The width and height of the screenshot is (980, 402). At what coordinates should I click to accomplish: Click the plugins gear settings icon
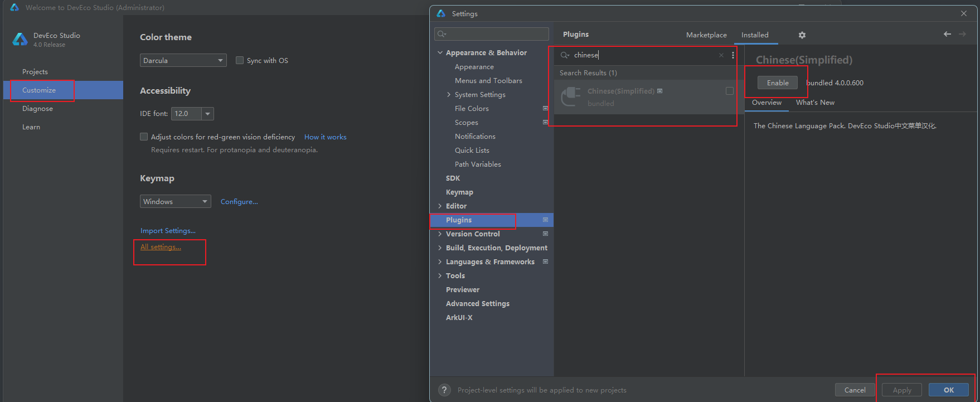(x=802, y=35)
